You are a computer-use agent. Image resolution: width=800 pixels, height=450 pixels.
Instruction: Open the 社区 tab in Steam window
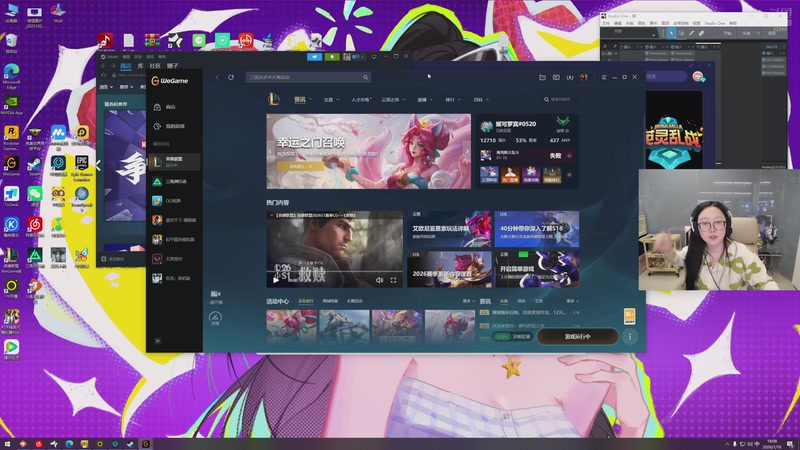pyautogui.click(x=155, y=66)
